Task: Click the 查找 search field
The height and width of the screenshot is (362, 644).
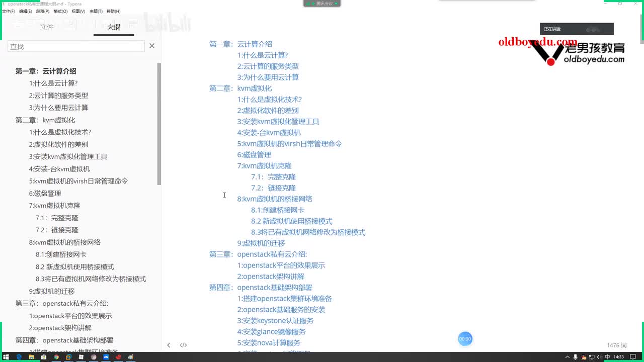Action: (x=76, y=46)
